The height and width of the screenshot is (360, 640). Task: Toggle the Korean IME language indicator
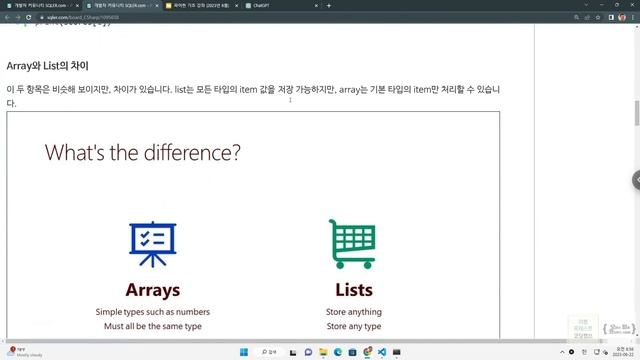pyautogui.click(x=584, y=352)
